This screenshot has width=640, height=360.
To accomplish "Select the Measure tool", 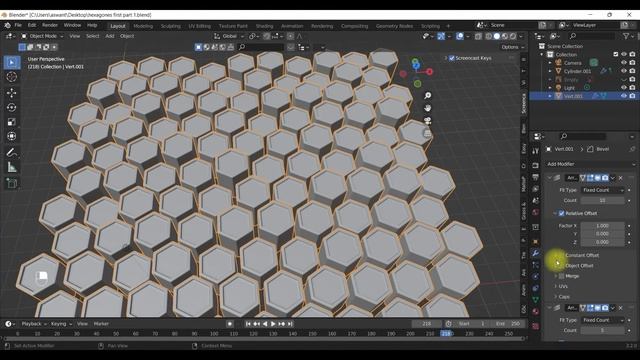I will point(11,167).
